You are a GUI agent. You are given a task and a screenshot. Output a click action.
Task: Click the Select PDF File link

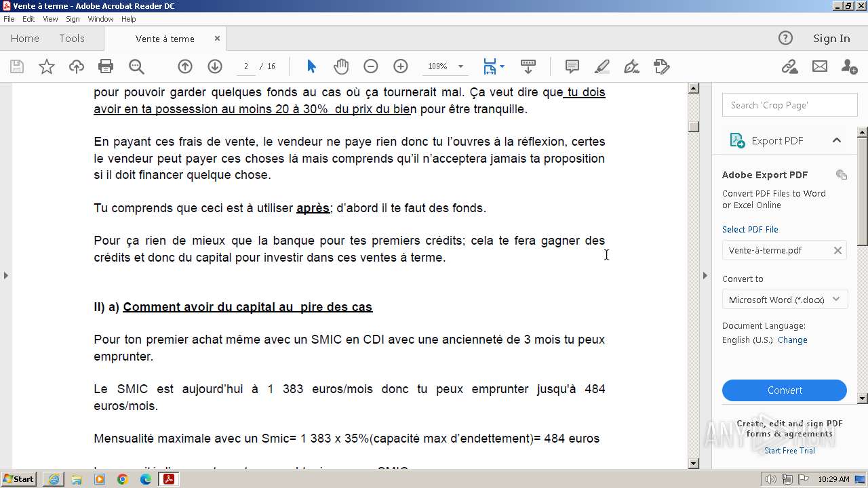point(750,229)
